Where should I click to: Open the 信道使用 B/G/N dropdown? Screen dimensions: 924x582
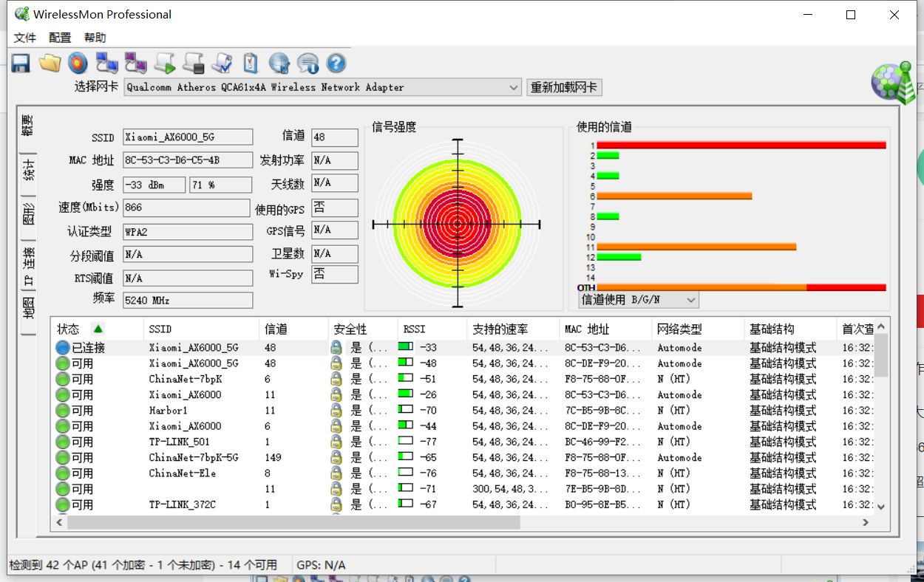coord(639,300)
